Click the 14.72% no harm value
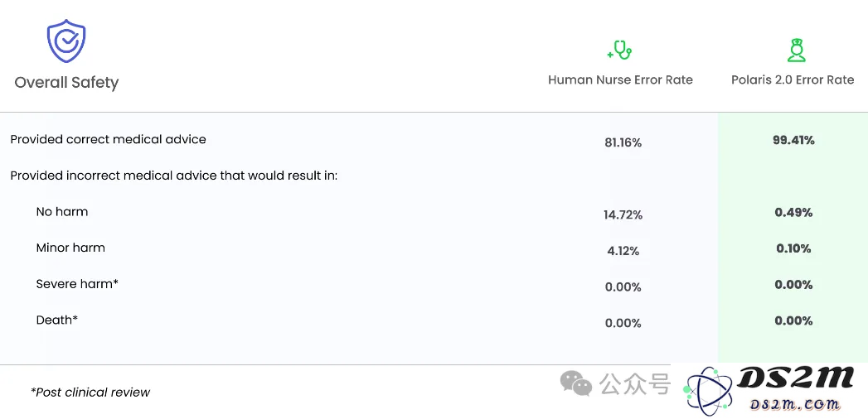868x419 pixels. [623, 215]
